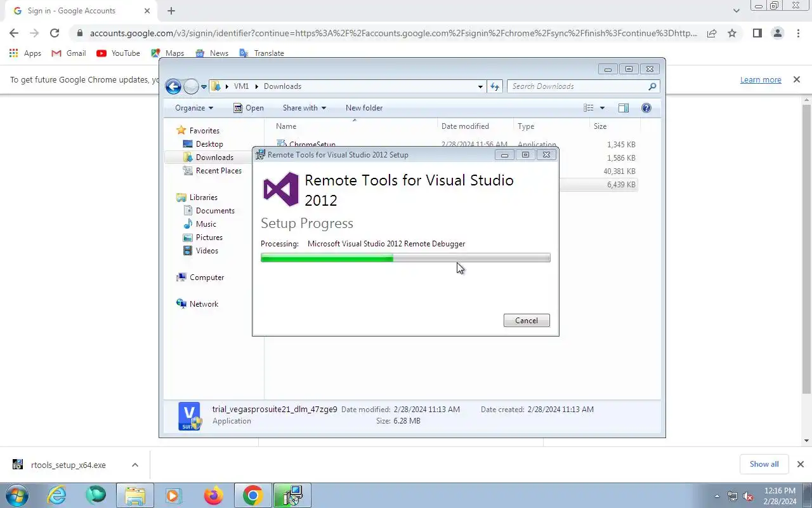Click the Learn more link
Viewport: 812px width, 508px height.
[761, 80]
